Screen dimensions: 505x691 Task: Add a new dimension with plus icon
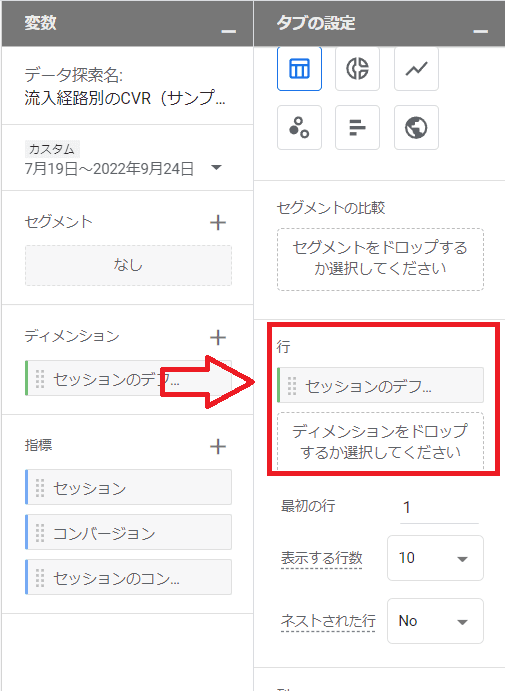218,338
